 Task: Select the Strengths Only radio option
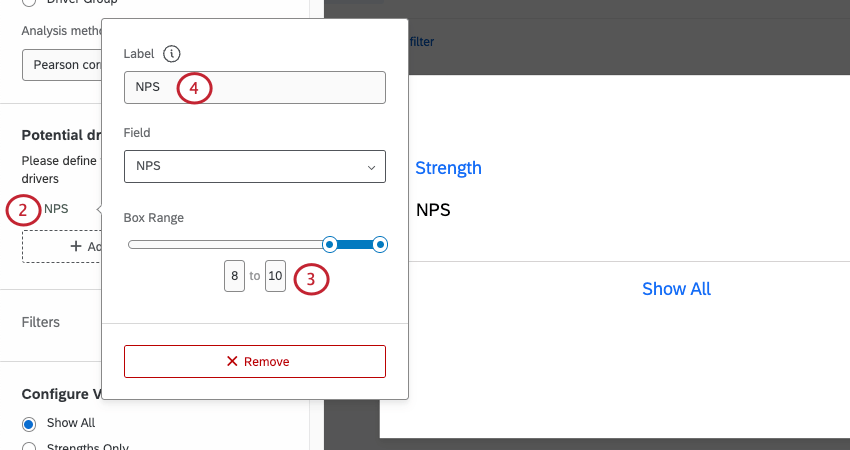click(x=29, y=446)
